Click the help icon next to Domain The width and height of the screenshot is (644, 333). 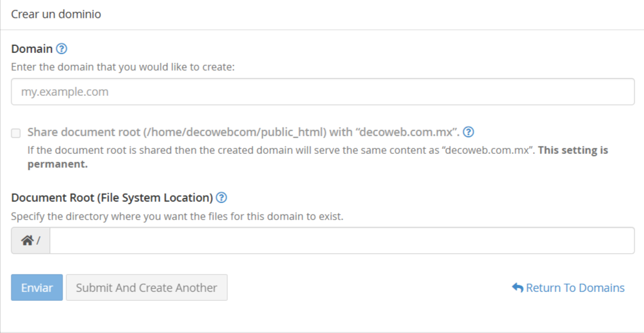pyautogui.click(x=61, y=49)
